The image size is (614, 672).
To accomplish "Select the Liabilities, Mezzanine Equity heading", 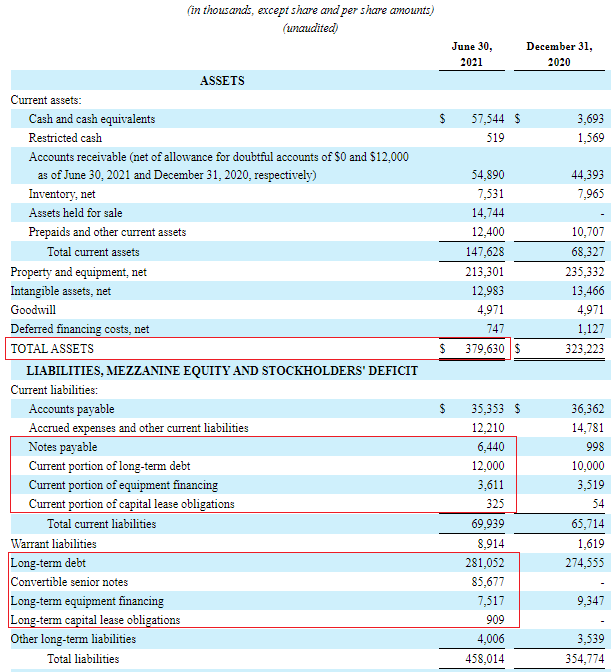I will (222, 371).
